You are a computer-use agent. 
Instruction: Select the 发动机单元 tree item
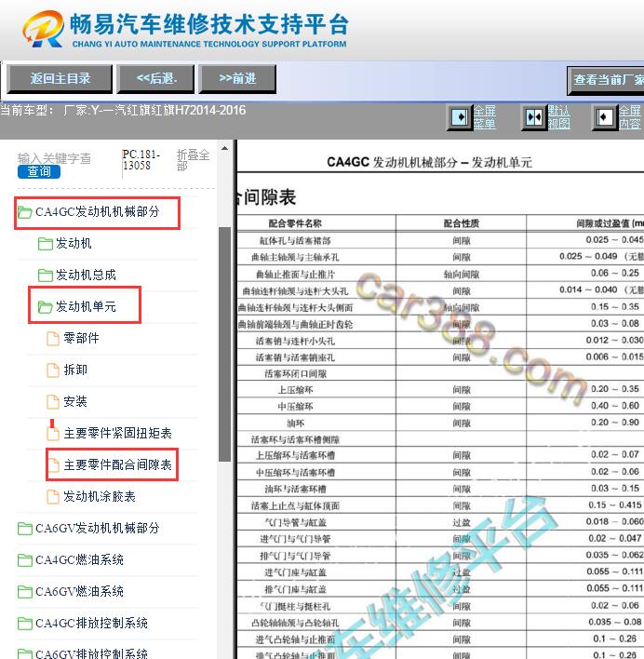(86, 307)
